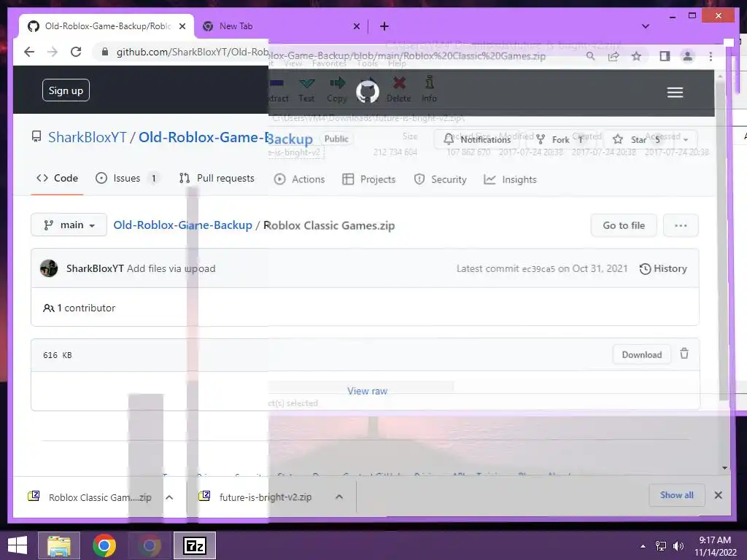Click the 1 contributor text

pos(86,308)
